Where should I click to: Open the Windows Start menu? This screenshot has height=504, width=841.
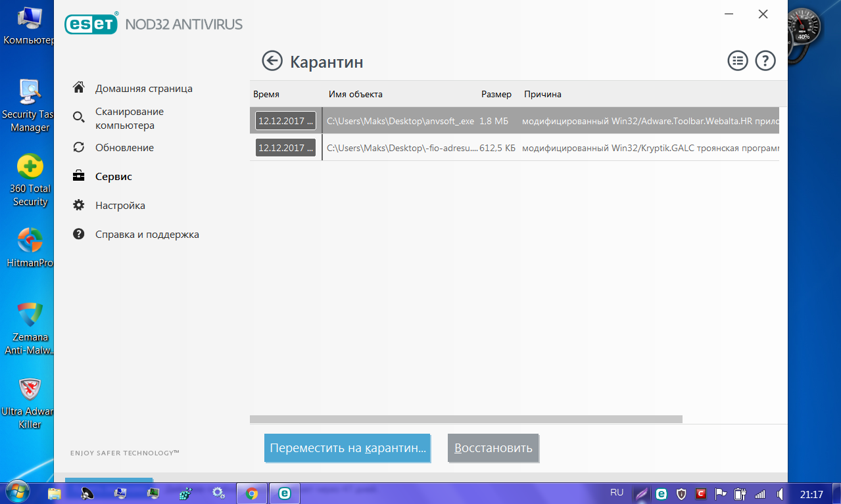click(x=16, y=493)
